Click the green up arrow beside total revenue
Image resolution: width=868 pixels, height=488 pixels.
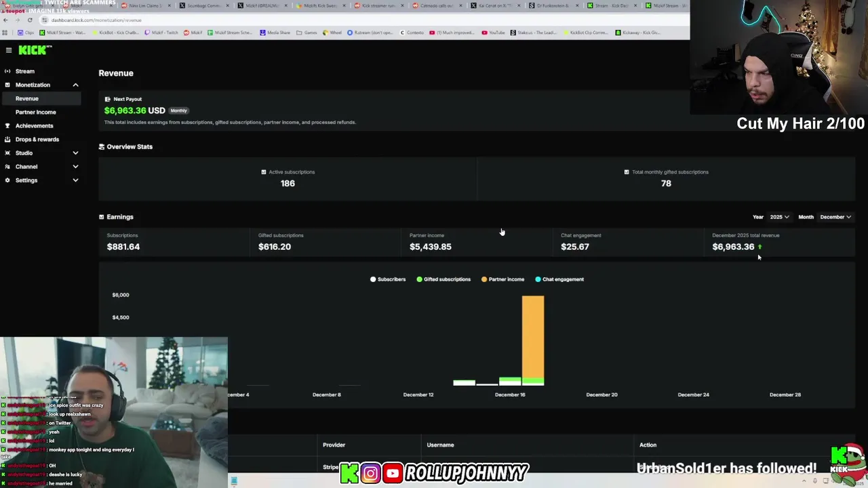tap(759, 247)
